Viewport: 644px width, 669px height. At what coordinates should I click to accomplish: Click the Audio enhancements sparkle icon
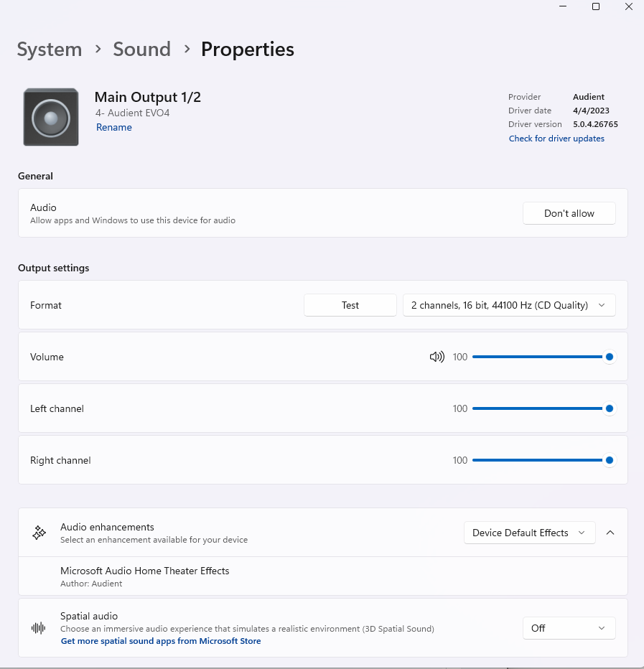point(39,533)
